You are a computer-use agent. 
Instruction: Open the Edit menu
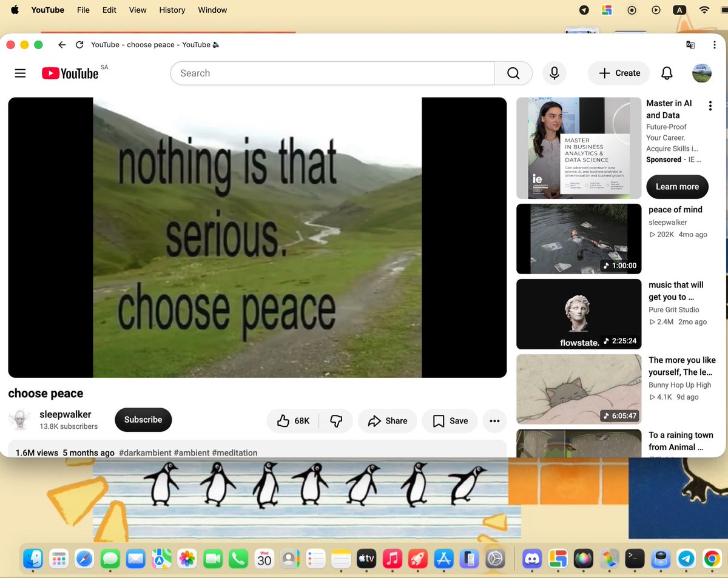pyautogui.click(x=109, y=10)
